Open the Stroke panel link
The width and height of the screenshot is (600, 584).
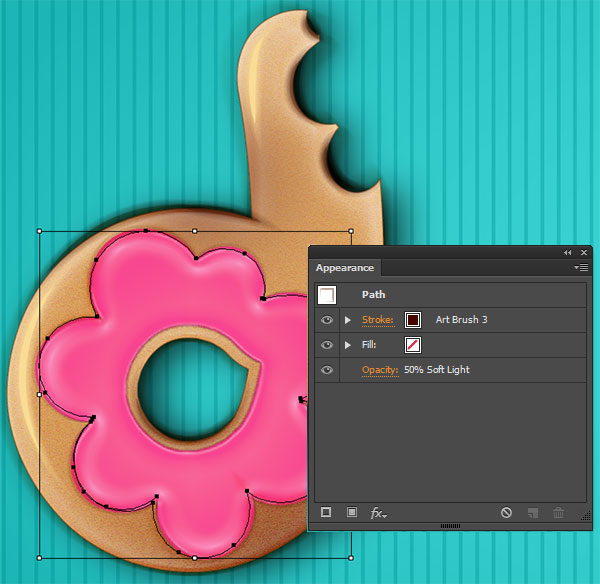click(378, 320)
